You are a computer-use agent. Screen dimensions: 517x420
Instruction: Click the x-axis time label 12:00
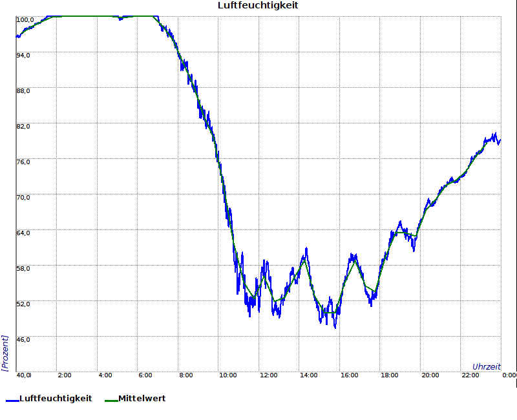[269, 375]
